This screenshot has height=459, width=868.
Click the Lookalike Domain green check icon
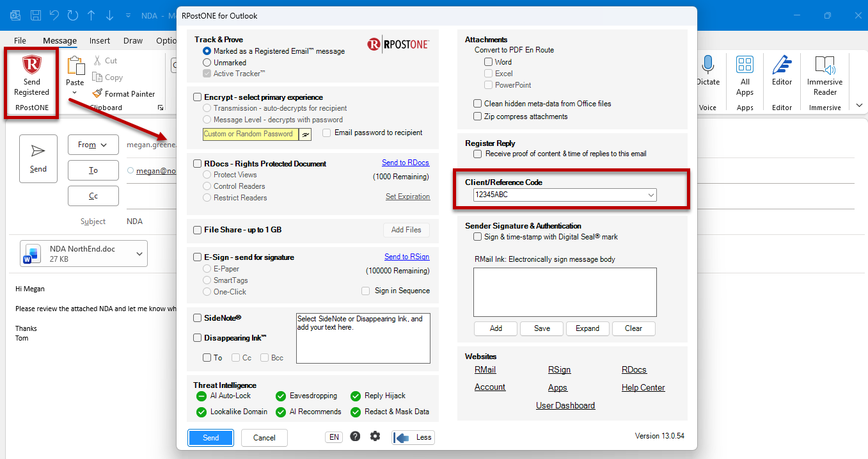coord(202,412)
